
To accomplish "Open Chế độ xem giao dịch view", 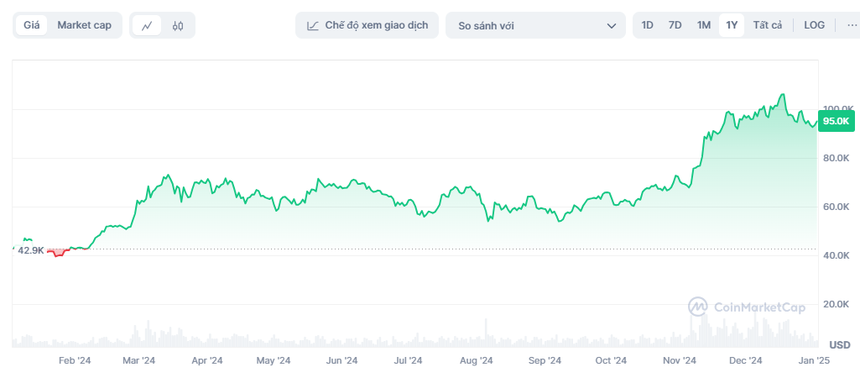I will [x=367, y=25].
